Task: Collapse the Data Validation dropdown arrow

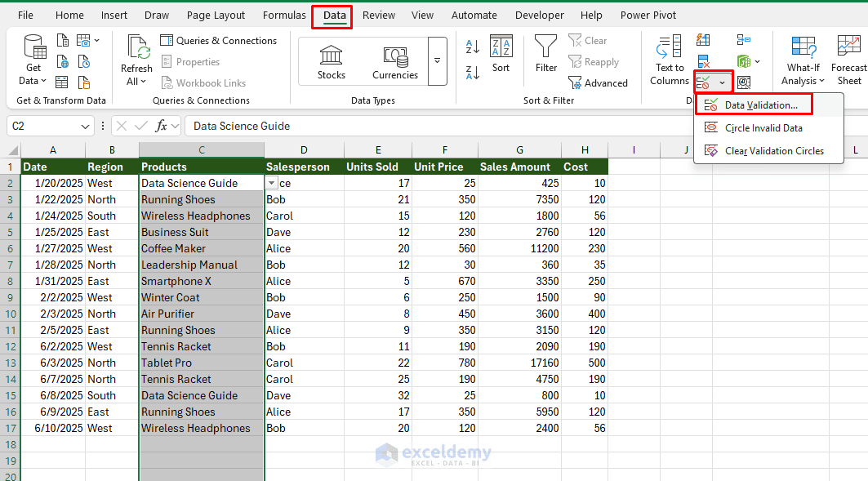Action: click(723, 83)
